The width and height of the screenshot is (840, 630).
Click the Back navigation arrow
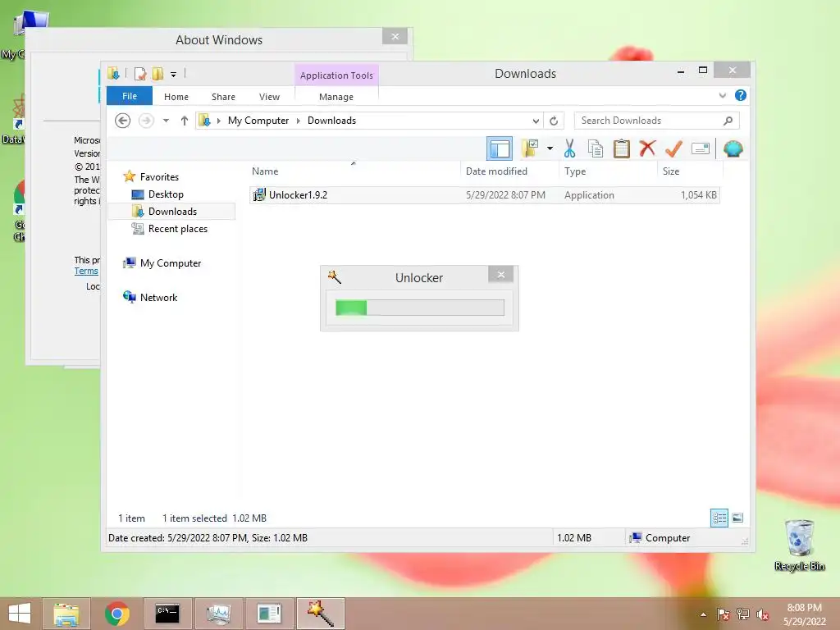coord(123,121)
